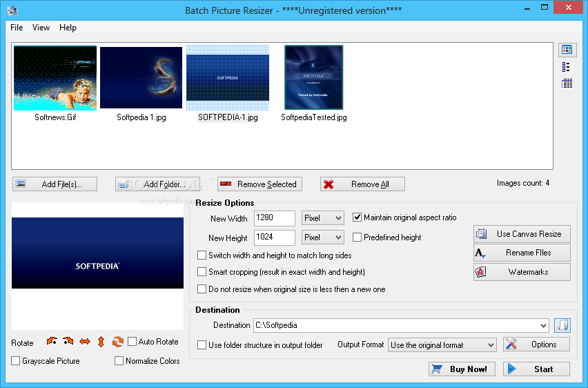This screenshot has width=588, height=388.
Task: Click Remove All button
Action: (362, 184)
